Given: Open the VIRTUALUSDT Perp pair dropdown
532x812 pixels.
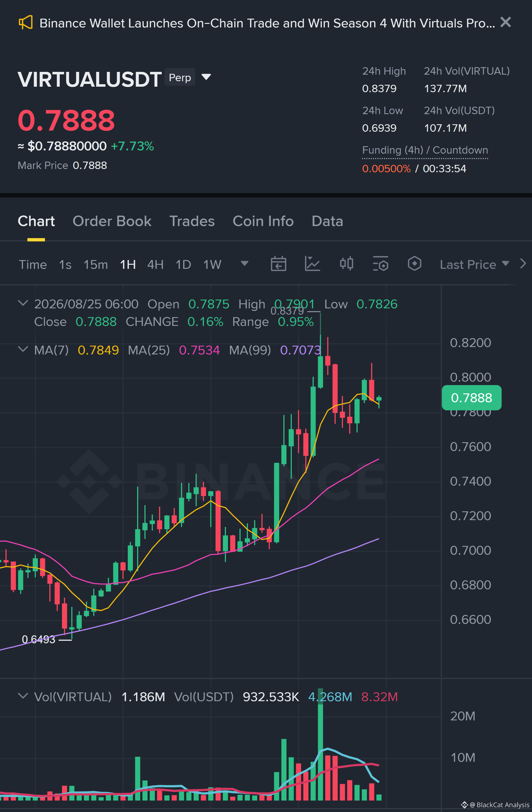Looking at the screenshot, I should [206, 77].
